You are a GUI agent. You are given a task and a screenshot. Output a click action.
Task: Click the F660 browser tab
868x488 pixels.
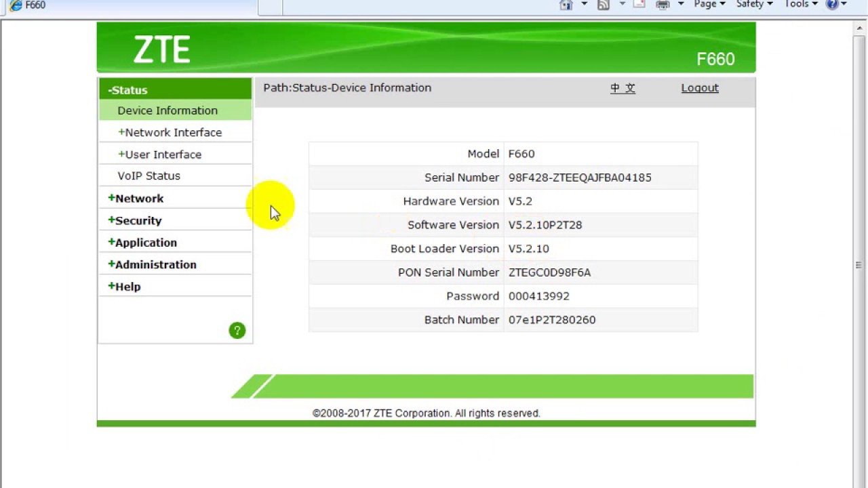pos(129,6)
